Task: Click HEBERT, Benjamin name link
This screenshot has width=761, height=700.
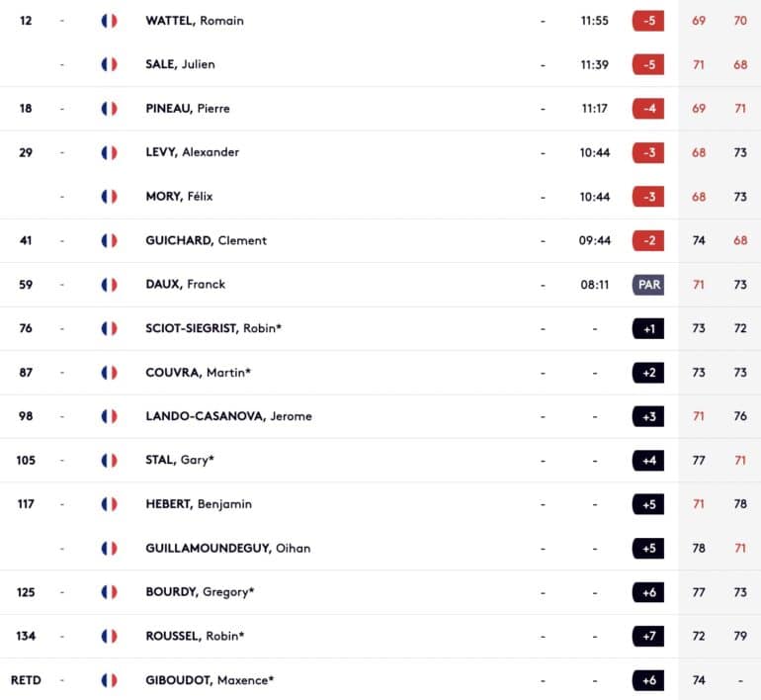Action: pos(199,504)
